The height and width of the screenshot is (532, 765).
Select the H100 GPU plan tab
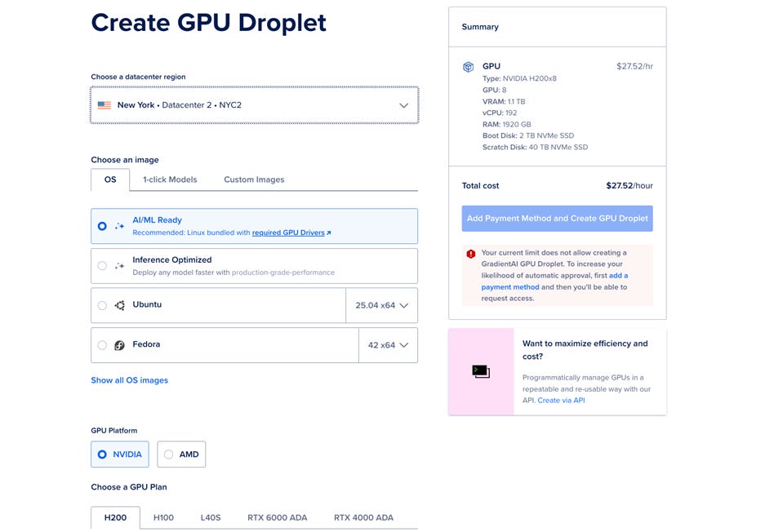point(163,517)
